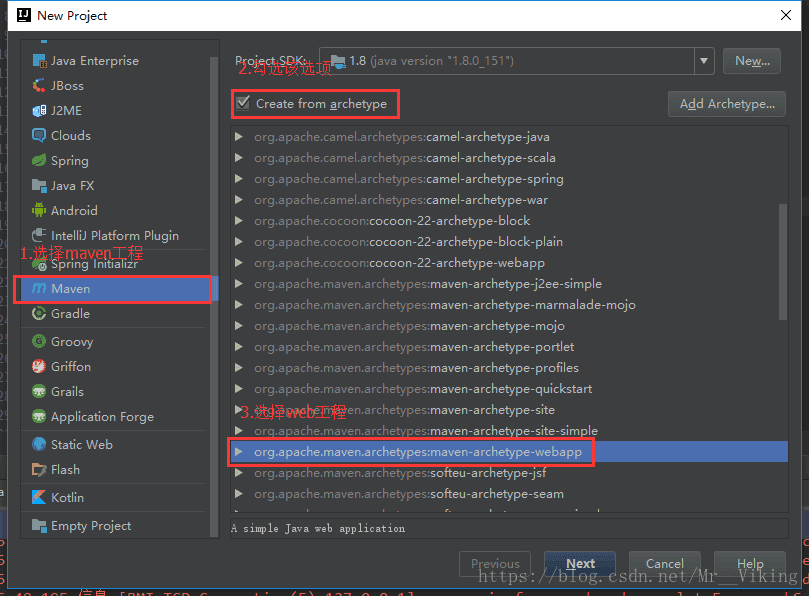Select maven-archetype-profiles row
Viewport: 809px width, 596px height.
[x=509, y=367]
